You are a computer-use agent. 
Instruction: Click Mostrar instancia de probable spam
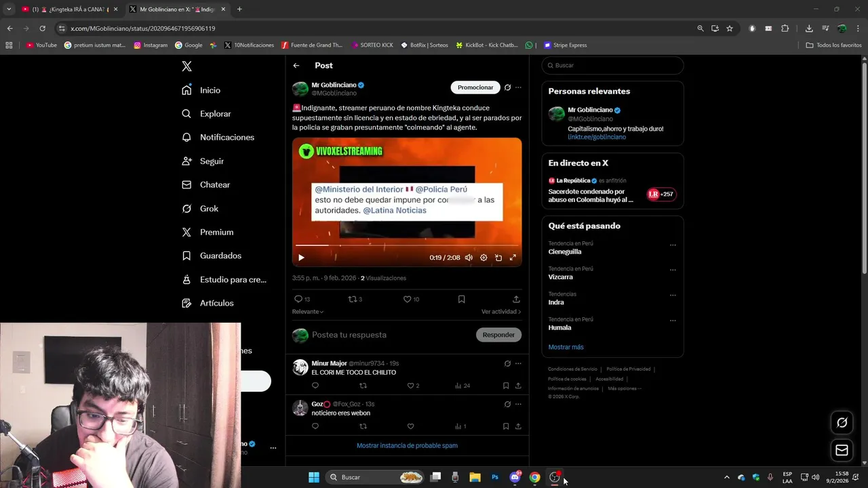[407, 445]
